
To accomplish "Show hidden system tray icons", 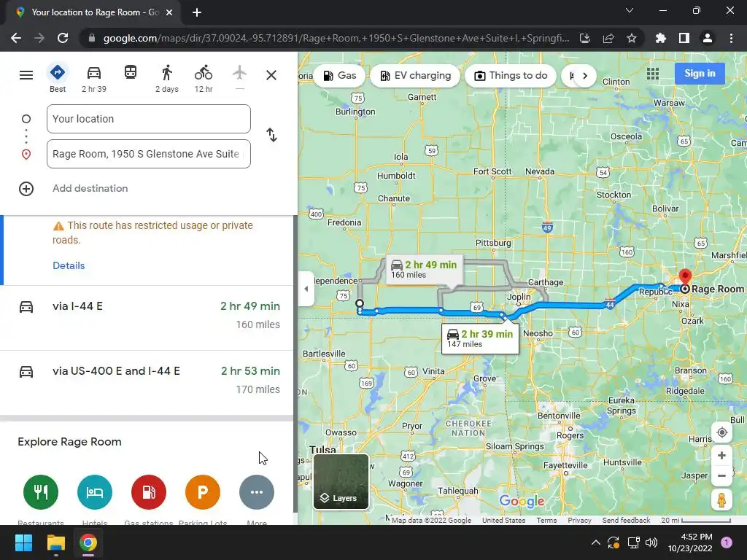I will (x=595, y=542).
